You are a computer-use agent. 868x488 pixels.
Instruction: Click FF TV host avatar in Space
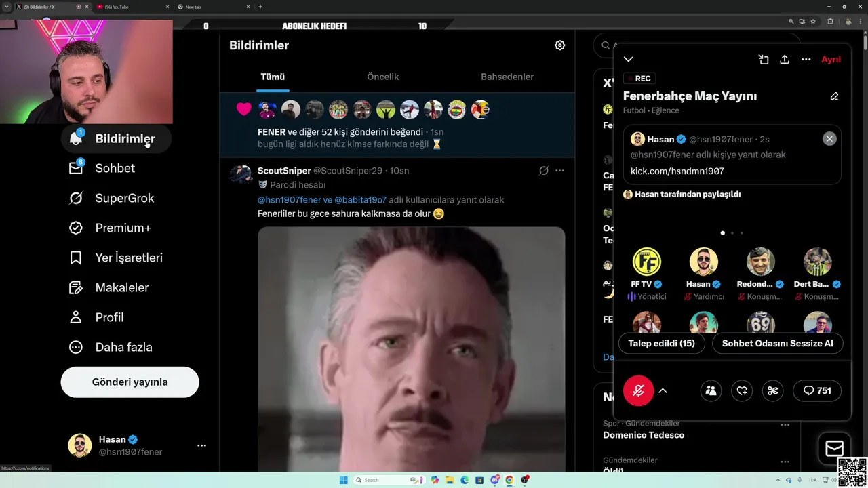point(646,262)
